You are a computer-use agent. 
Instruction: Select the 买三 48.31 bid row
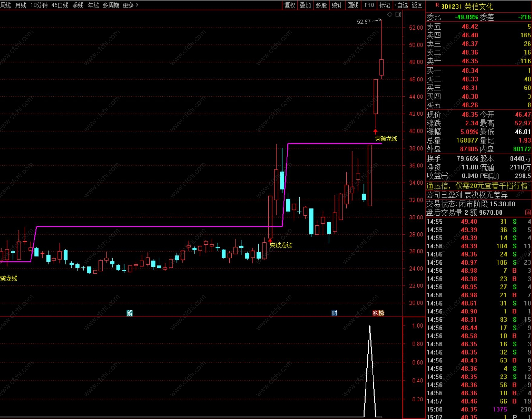[478, 88]
